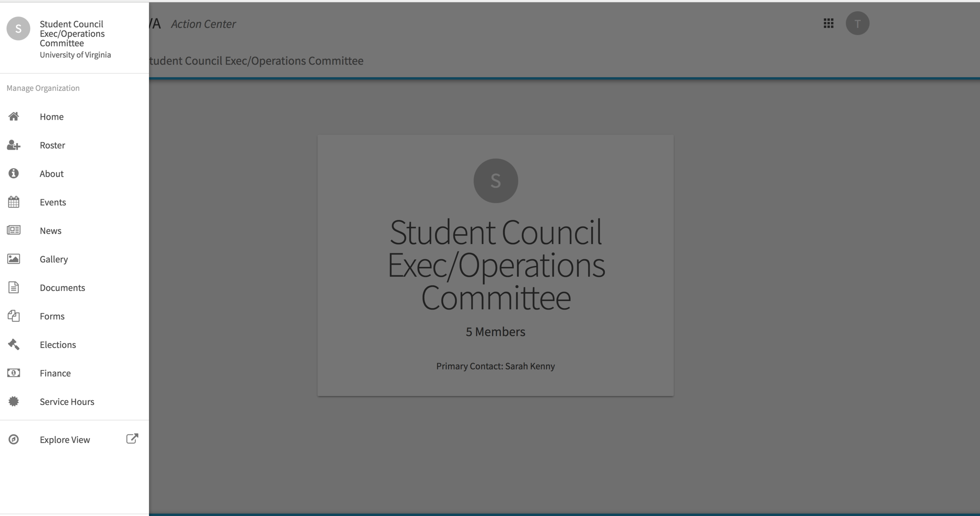Click the Events calendar icon
Image resolution: width=980 pixels, height=516 pixels.
tap(14, 202)
